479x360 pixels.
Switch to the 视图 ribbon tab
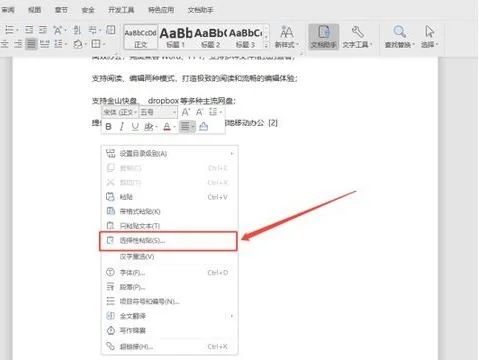click(34, 10)
